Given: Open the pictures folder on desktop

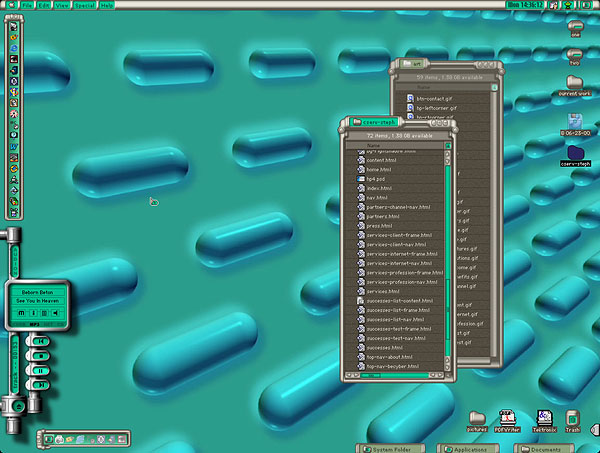Looking at the screenshot, I should tap(476, 420).
